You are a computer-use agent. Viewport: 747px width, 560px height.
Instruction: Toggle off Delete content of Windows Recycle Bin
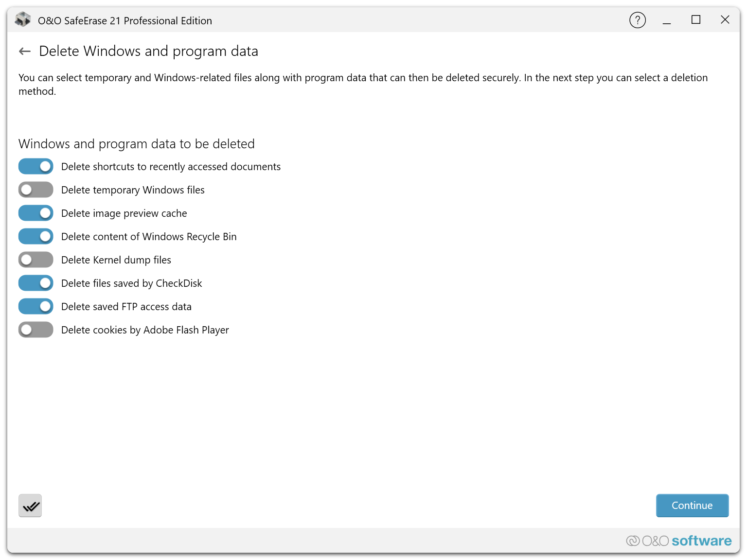[x=36, y=237]
